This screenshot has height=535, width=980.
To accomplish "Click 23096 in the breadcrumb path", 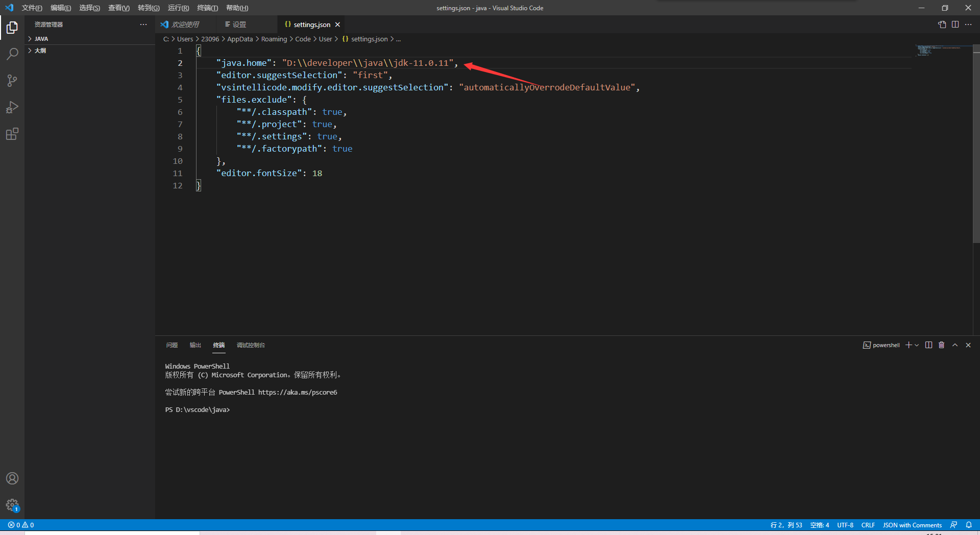I will coord(210,39).
